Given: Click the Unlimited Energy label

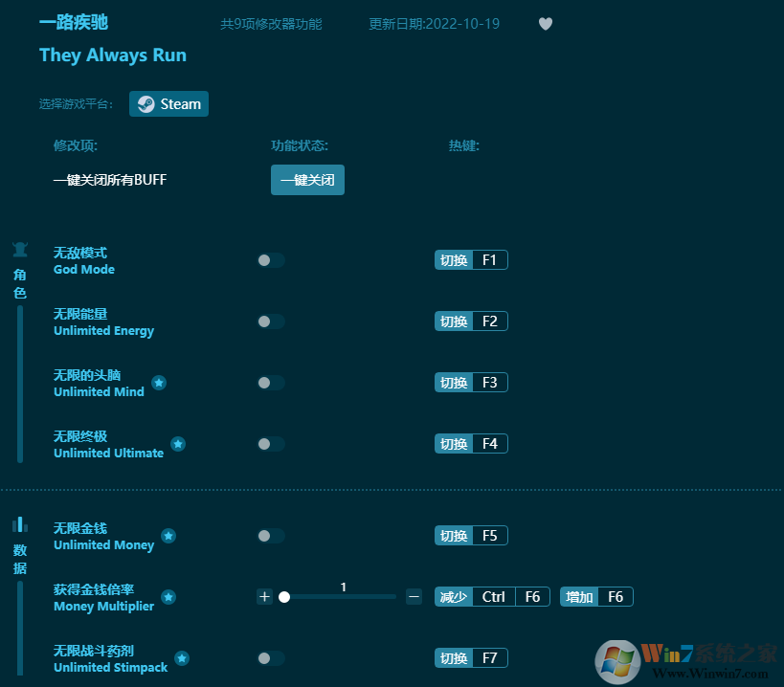Looking at the screenshot, I should coord(104,331).
